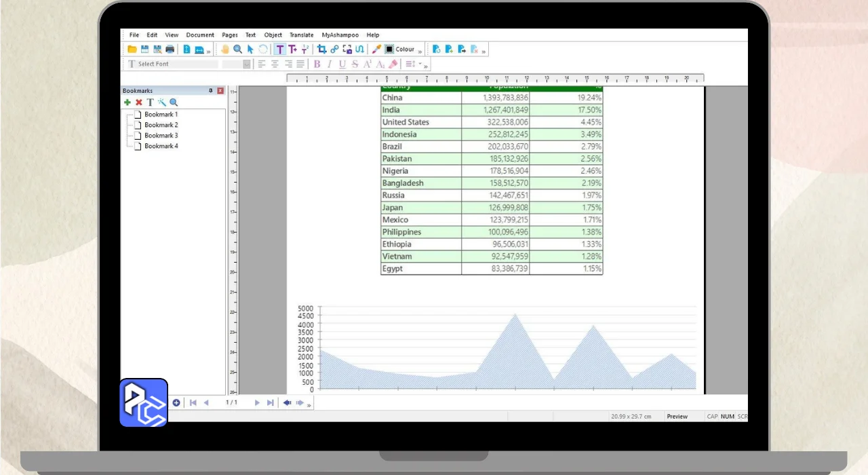Apply superscript formatting
The height and width of the screenshot is (475, 868).
point(368,64)
